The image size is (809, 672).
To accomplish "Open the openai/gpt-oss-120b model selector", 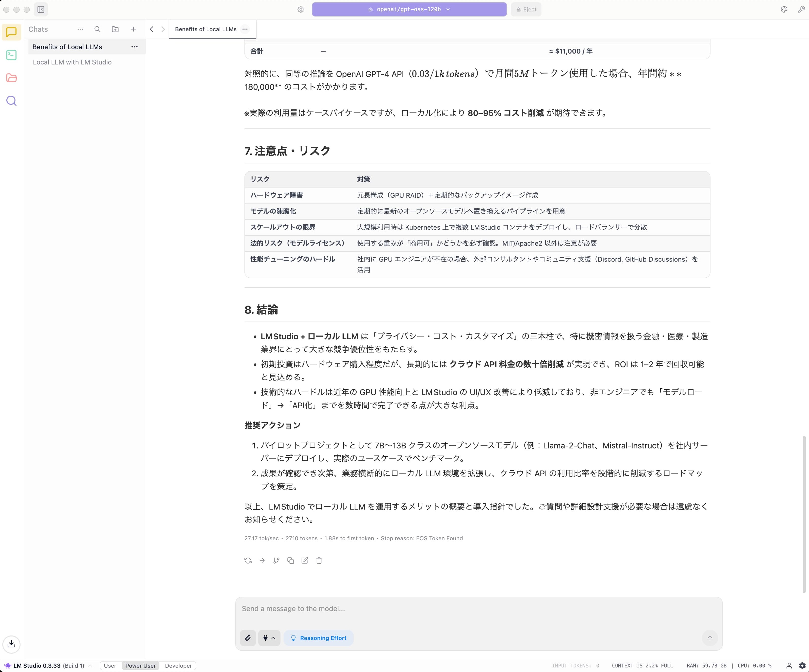I will pyautogui.click(x=409, y=9).
